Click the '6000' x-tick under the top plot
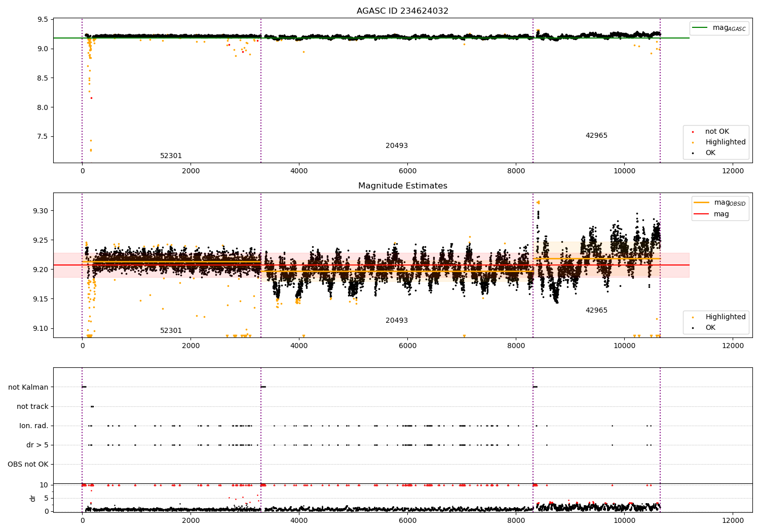The height and width of the screenshot is (532, 760). (x=407, y=171)
